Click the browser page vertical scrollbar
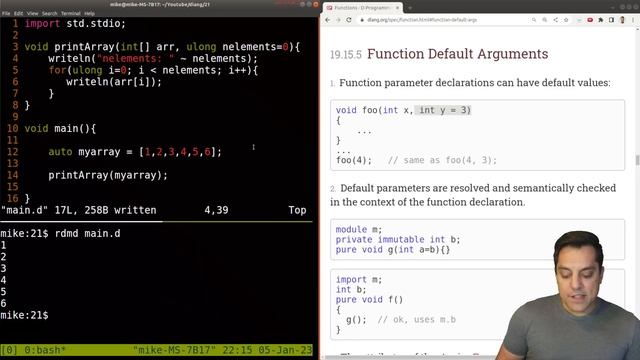Screen dimensions: 640x360 [637, 159]
